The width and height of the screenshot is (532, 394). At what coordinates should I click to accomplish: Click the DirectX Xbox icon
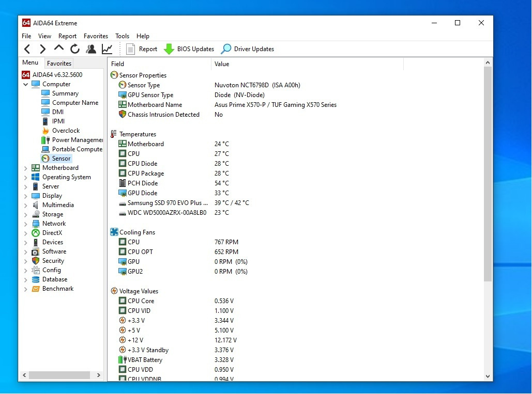(35, 233)
